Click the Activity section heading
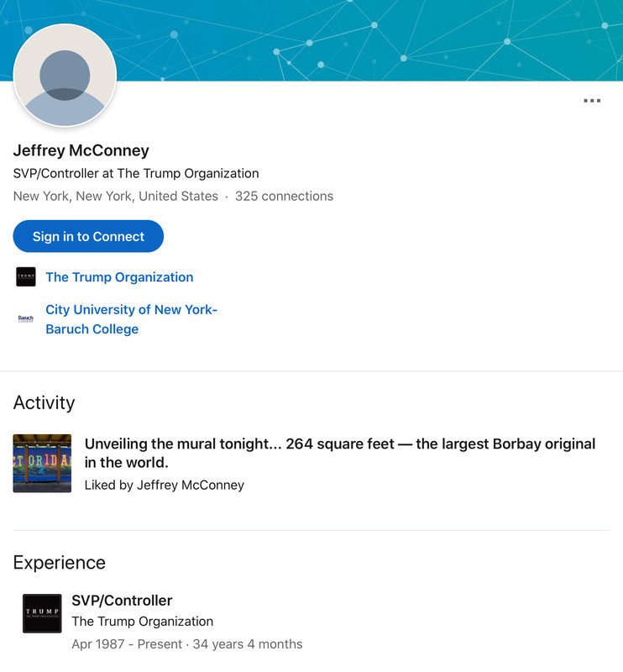 click(x=44, y=403)
